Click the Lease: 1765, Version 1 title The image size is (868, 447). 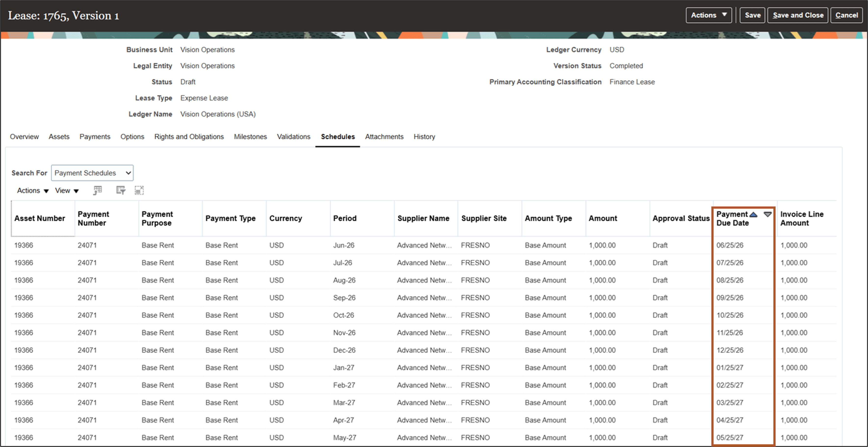[63, 16]
